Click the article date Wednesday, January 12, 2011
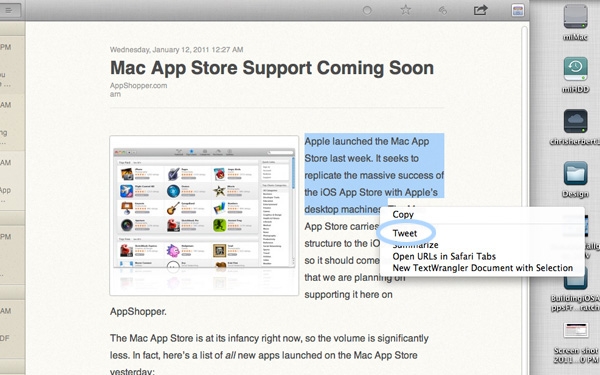 coord(176,49)
